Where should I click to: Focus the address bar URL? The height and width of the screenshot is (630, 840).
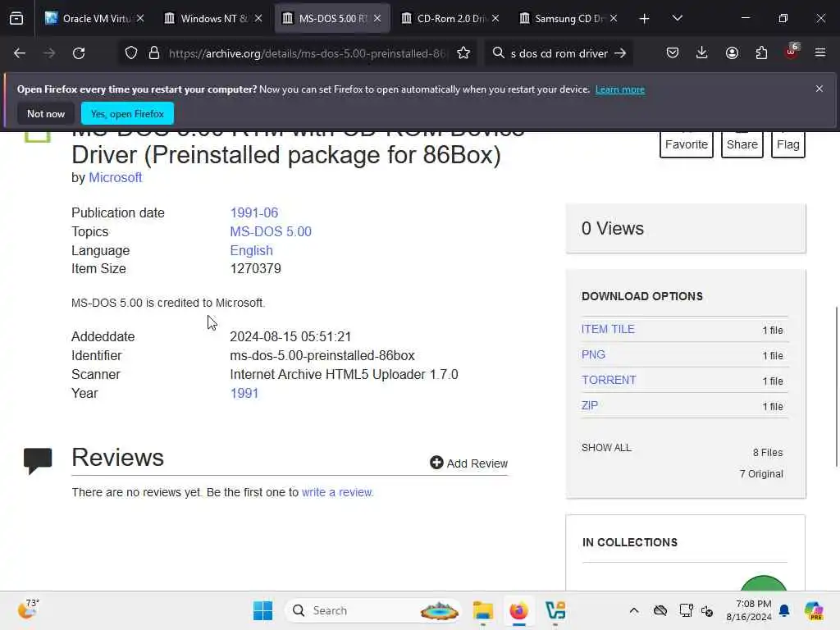coord(308,53)
